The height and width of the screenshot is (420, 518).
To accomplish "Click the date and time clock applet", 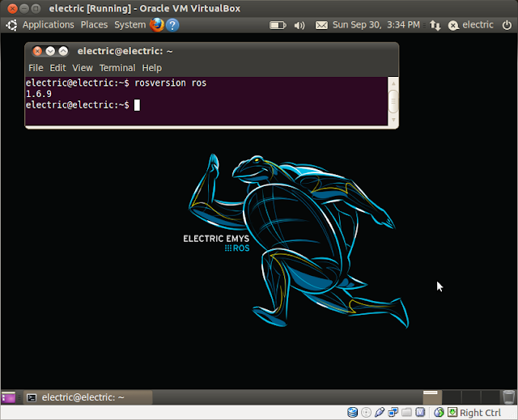I will pos(376,25).
